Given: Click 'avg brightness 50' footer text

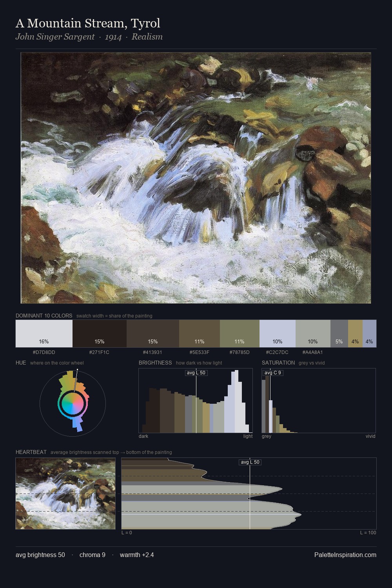Looking at the screenshot, I should [40, 555].
